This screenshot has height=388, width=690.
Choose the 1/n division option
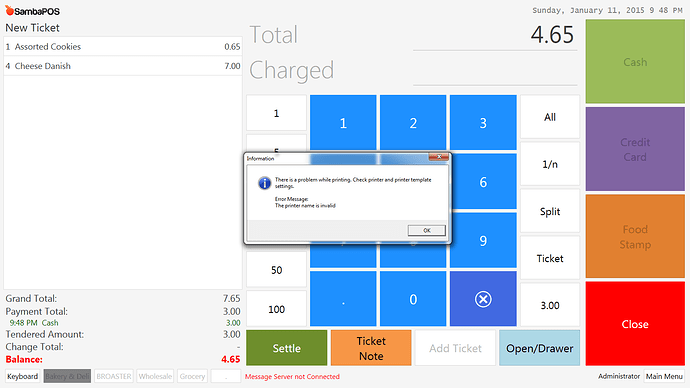click(x=550, y=164)
